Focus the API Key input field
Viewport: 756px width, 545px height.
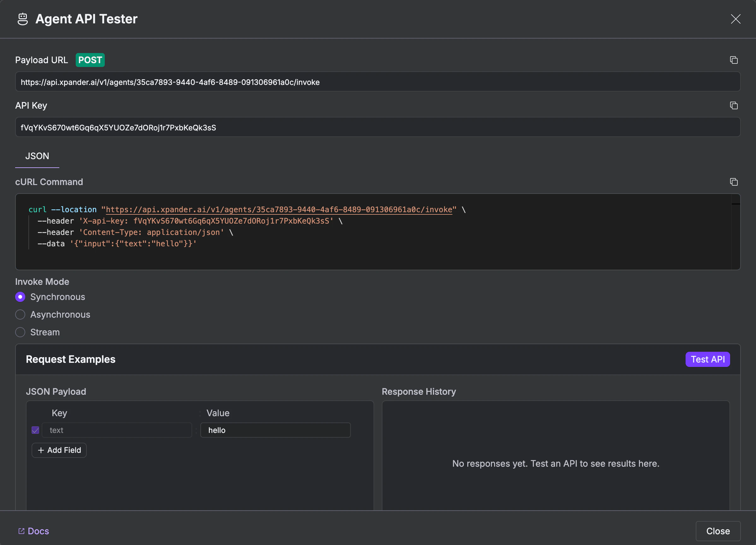(x=378, y=127)
